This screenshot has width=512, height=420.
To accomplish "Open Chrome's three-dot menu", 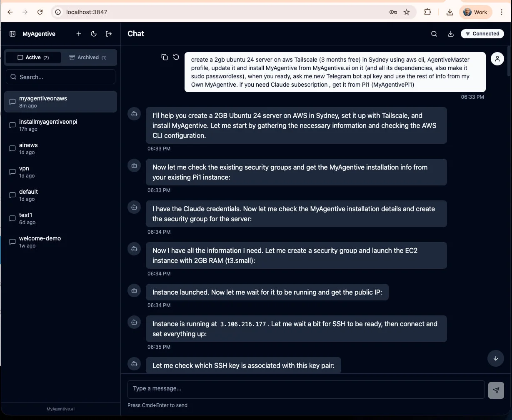I will point(502,12).
